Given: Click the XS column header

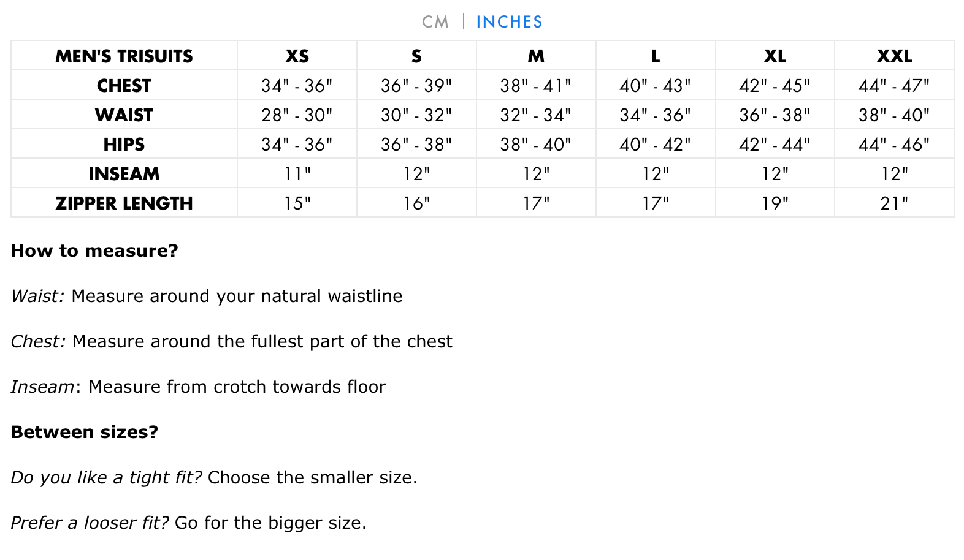Looking at the screenshot, I should tap(297, 56).
